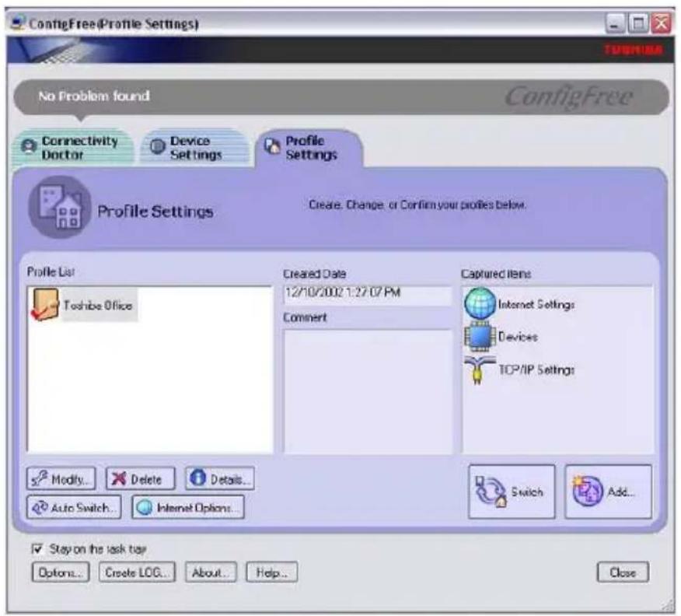Select the Devices captured item text

tap(518, 337)
